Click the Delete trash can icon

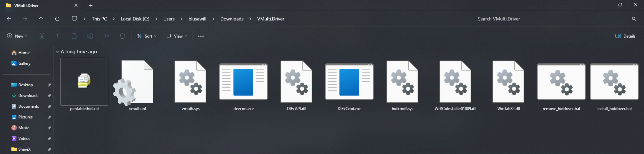pyautogui.click(x=122, y=36)
